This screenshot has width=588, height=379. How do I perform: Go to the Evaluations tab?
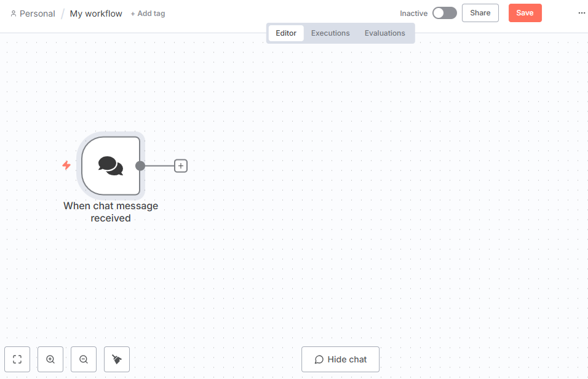tap(385, 33)
